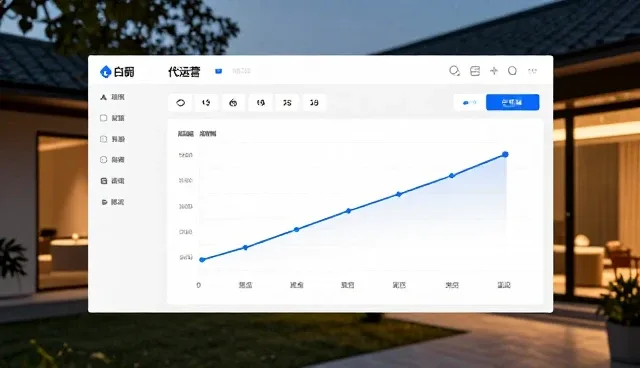This screenshot has width=640, height=368.
Task: Click the timer-icon button in the filter row
Action: coord(233,102)
